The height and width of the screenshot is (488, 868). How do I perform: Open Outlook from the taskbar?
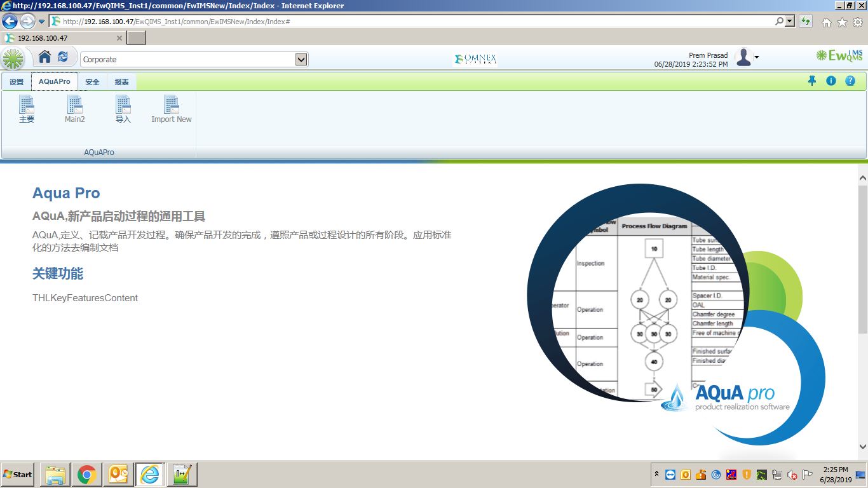[118, 475]
